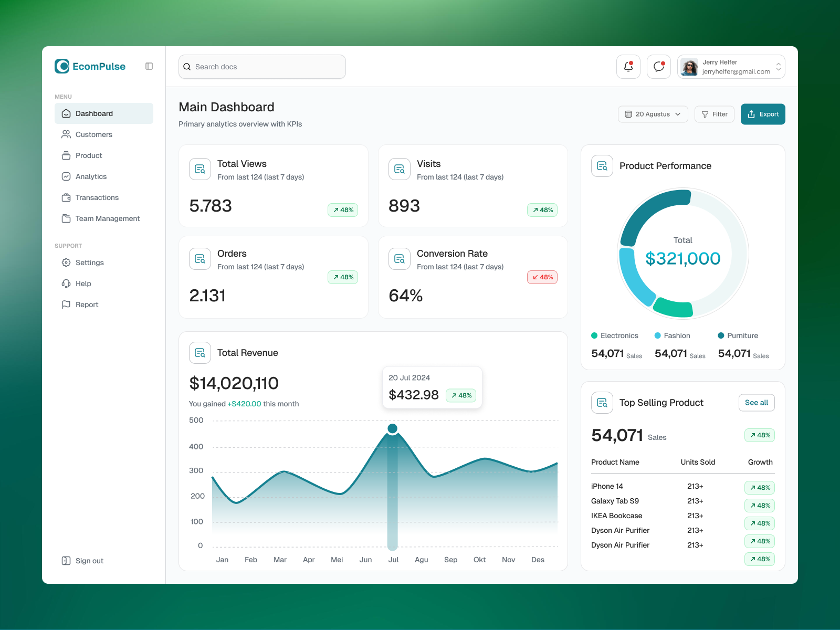
Task: Expand the user profile account menu
Action: coord(778,67)
